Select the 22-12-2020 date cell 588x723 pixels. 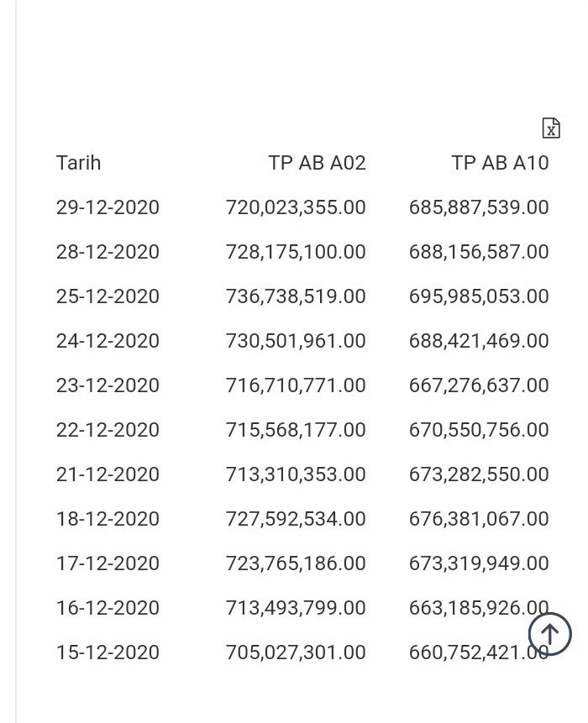[108, 430]
